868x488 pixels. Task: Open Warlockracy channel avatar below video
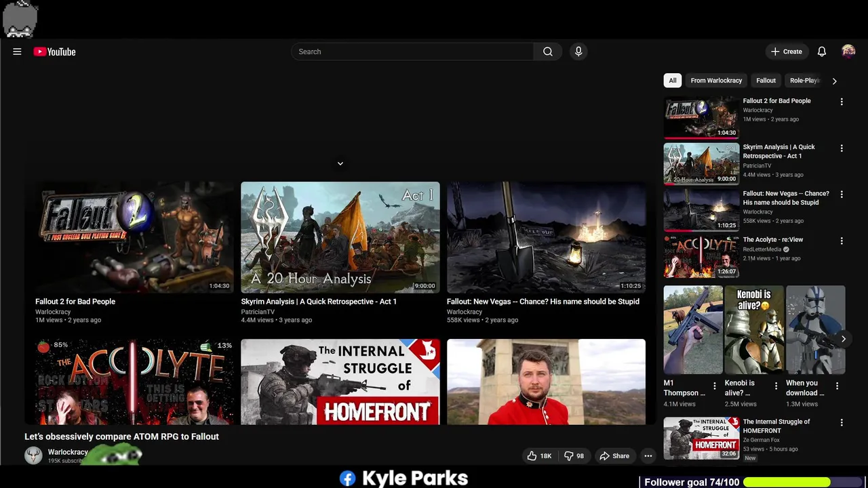click(33, 455)
